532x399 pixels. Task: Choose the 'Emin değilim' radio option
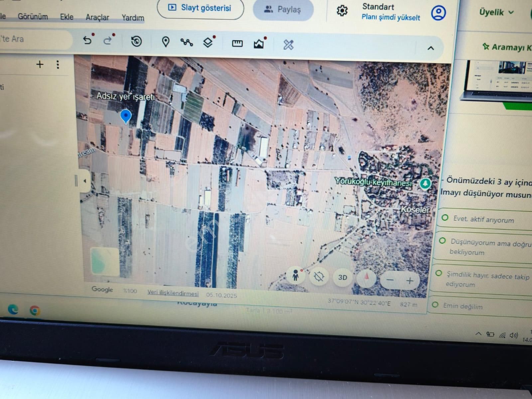click(435, 305)
